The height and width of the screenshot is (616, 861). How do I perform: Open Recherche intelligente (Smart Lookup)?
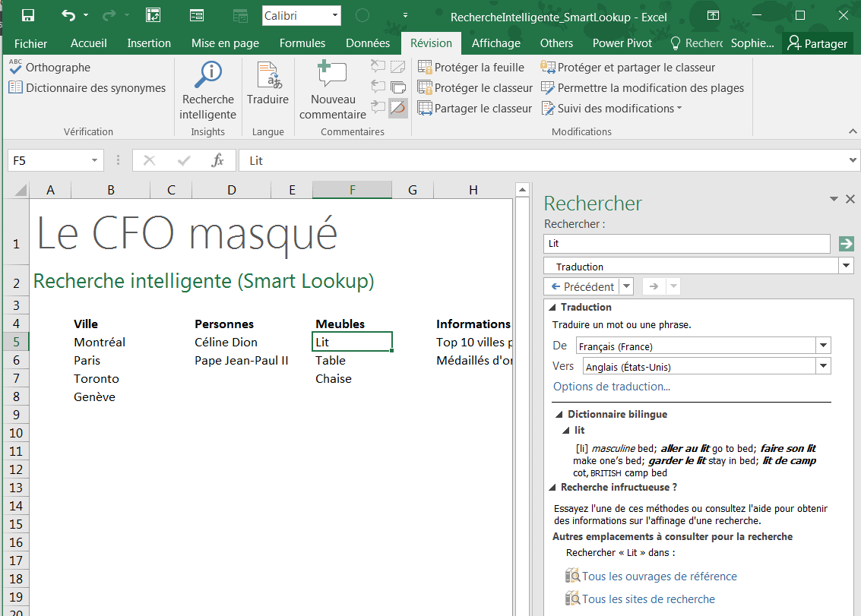[x=207, y=91]
